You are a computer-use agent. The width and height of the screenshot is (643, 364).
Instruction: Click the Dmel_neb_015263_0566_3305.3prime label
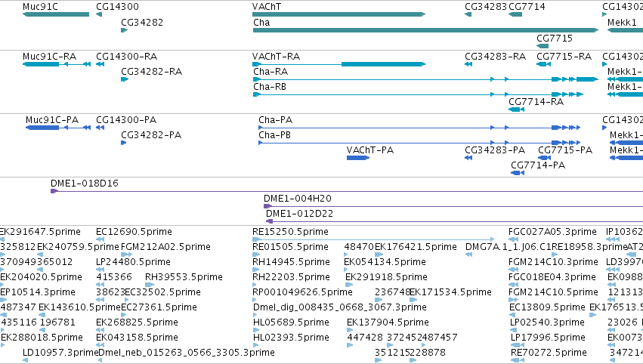point(187,353)
